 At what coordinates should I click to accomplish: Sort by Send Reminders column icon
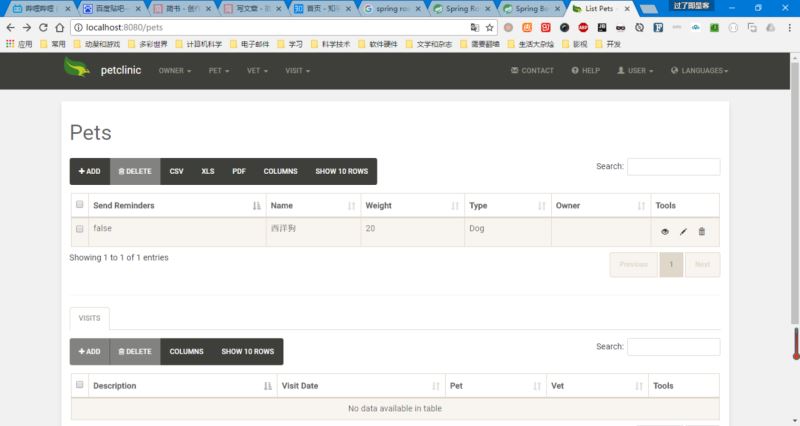[256, 206]
